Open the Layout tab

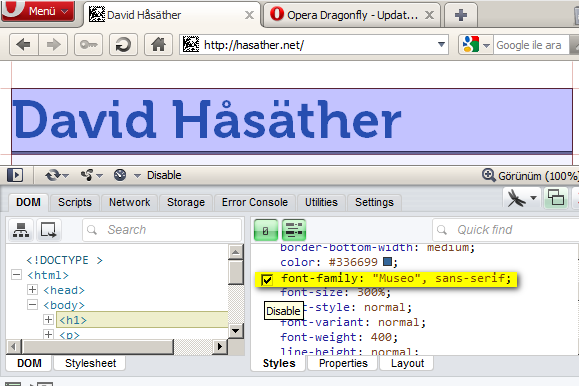click(x=407, y=363)
